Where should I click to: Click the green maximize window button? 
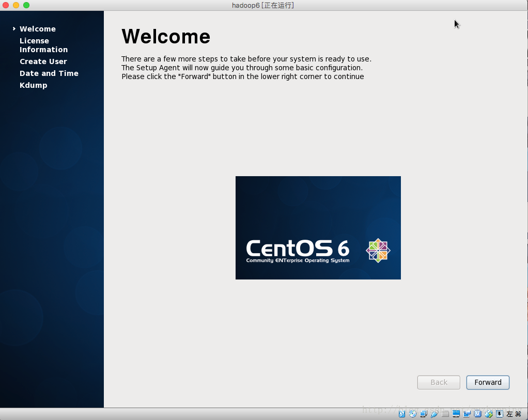[x=26, y=5]
